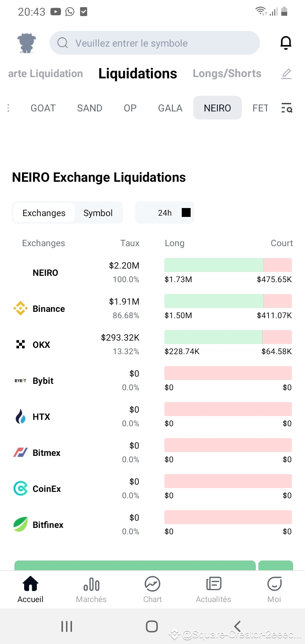Select the Binance exchange logo

pos(21,308)
